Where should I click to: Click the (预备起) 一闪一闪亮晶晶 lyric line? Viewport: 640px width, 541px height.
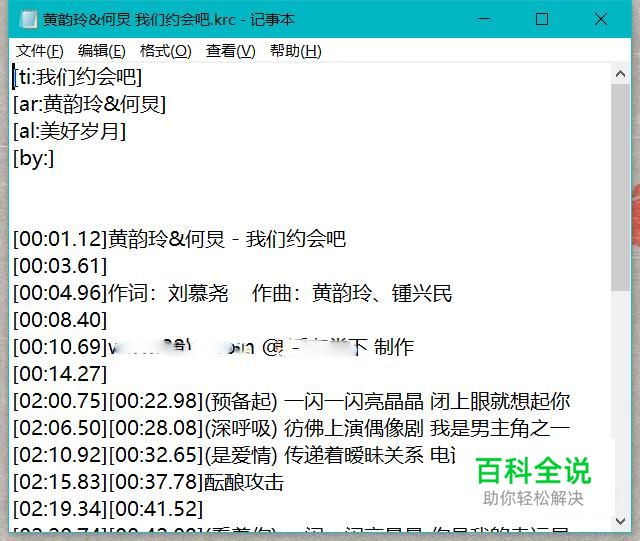coord(291,401)
